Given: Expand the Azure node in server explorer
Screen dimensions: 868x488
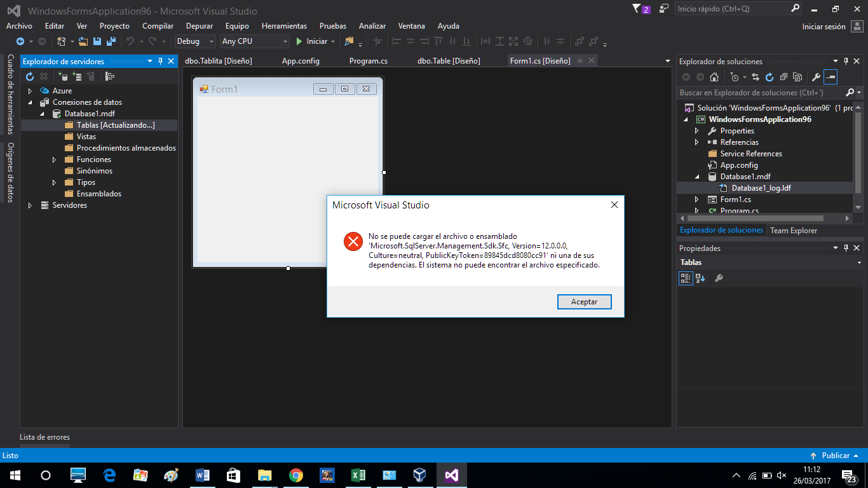Looking at the screenshot, I should coord(30,91).
